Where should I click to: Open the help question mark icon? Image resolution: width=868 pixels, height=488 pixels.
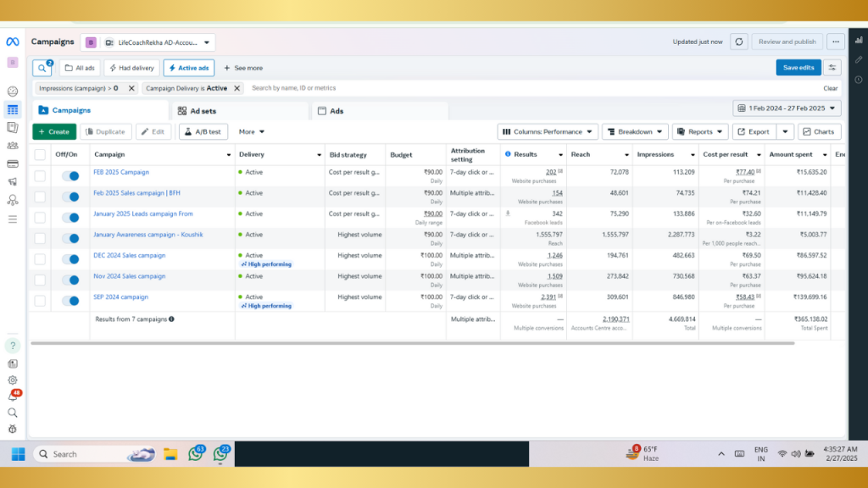[x=13, y=346]
